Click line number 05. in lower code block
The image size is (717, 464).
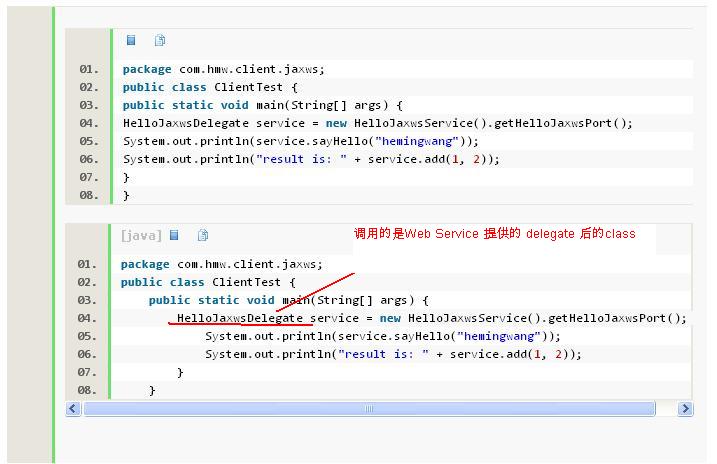pyautogui.click(x=87, y=336)
